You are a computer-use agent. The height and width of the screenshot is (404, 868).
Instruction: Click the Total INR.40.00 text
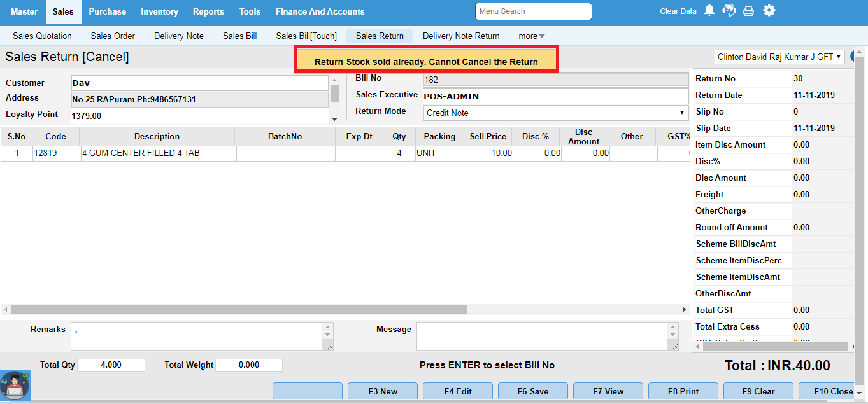777,365
